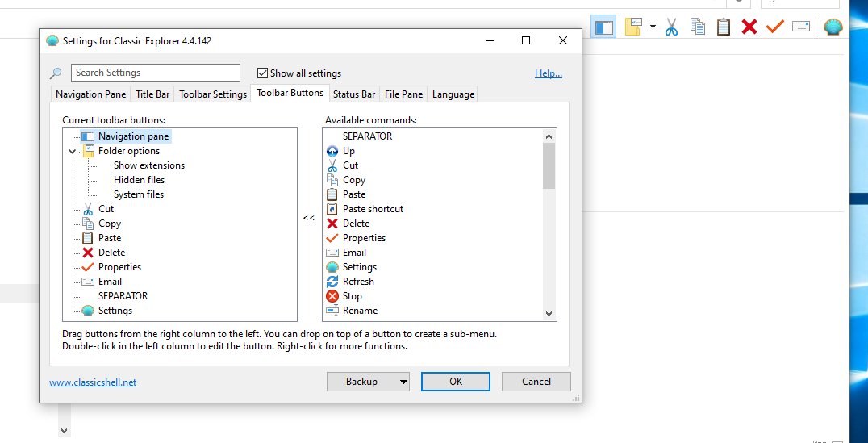Click the << add command button
This screenshot has width=868, height=443.
[309, 218]
